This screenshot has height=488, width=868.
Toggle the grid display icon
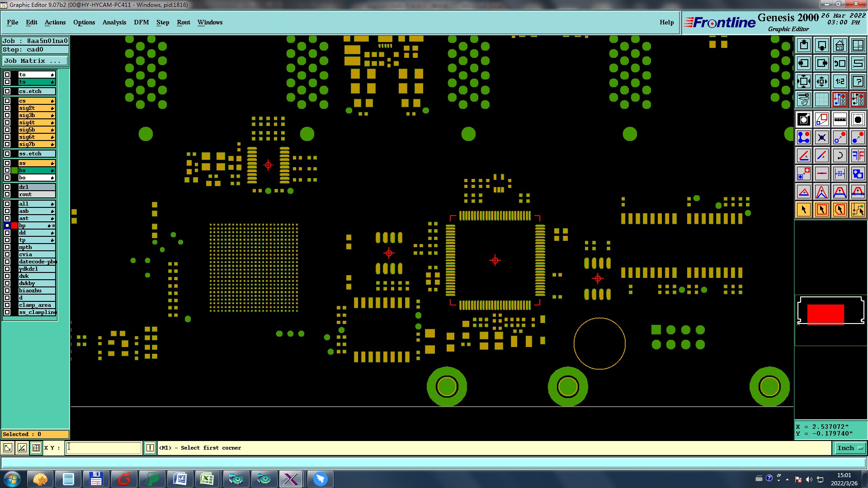click(x=821, y=99)
